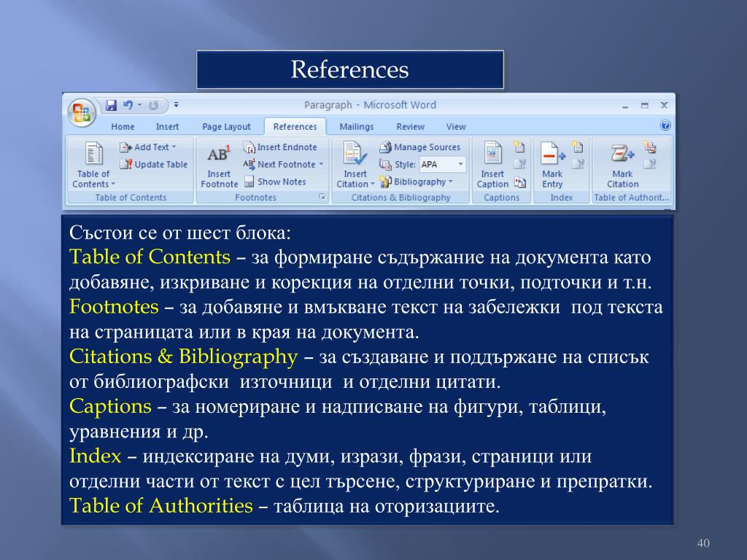Image resolution: width=747 pixels, height=560 pixels.
Task: Expand the Insert Citation dropdown arrow
Action: (373, 184)
